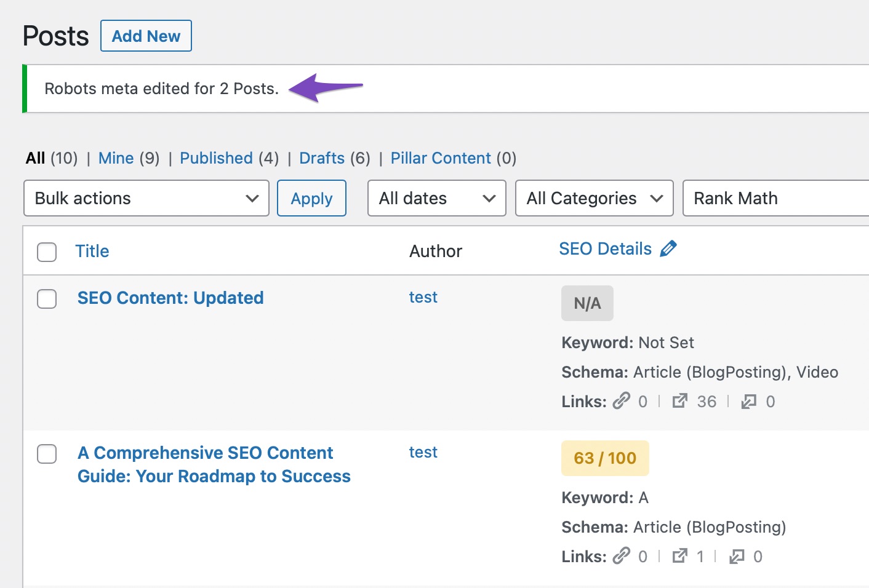
Task: Click Schema: Article (BlogPosting), Video text
Action: [700, 372]
